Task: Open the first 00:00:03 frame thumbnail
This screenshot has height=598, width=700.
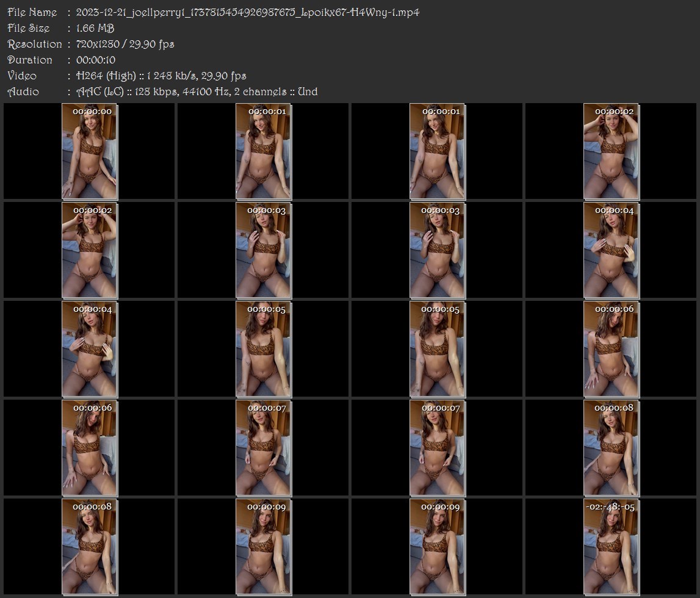Action: click(264, 250)
